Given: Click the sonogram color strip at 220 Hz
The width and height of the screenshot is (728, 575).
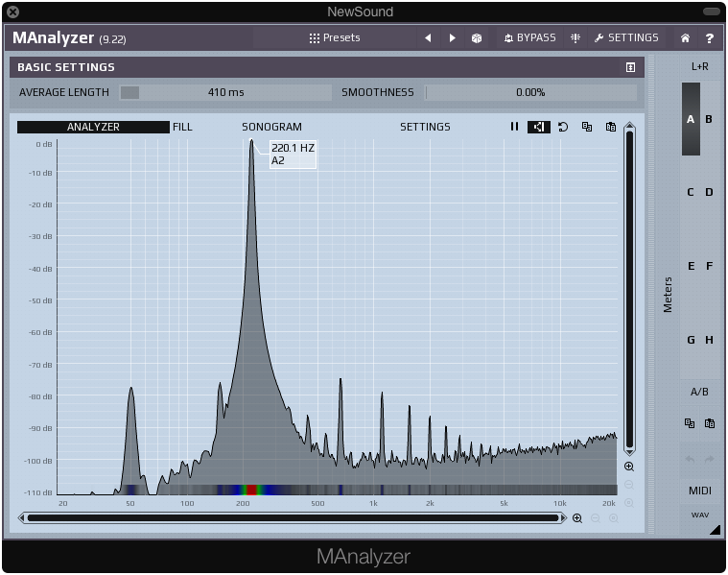Looking at the screenshot, I should click(251, 490).
